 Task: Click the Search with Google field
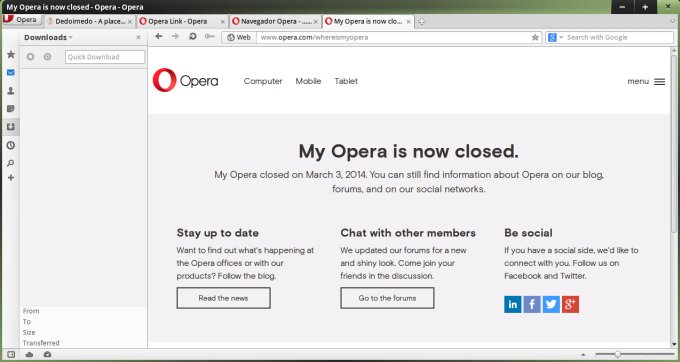pos(618,37)
